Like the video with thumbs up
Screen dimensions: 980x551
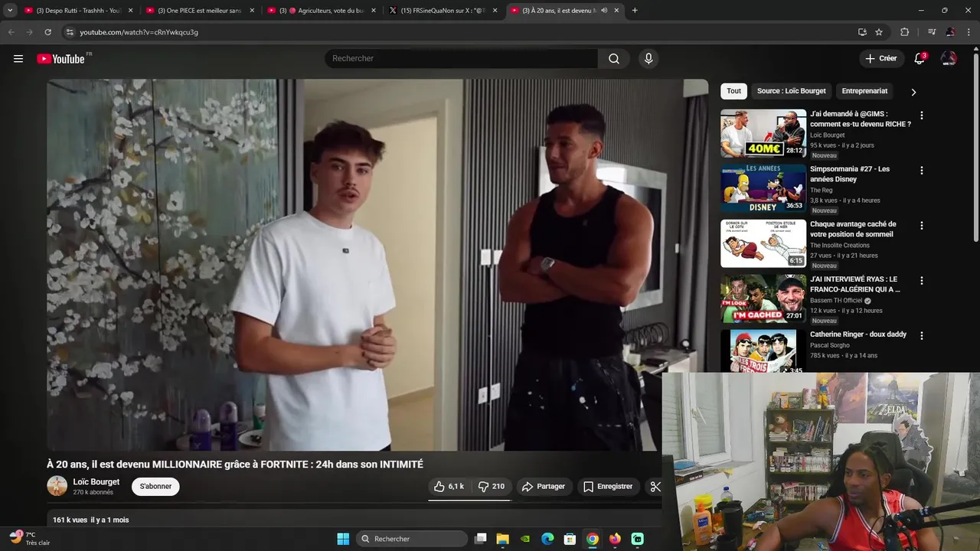click(x=449, y=487)
